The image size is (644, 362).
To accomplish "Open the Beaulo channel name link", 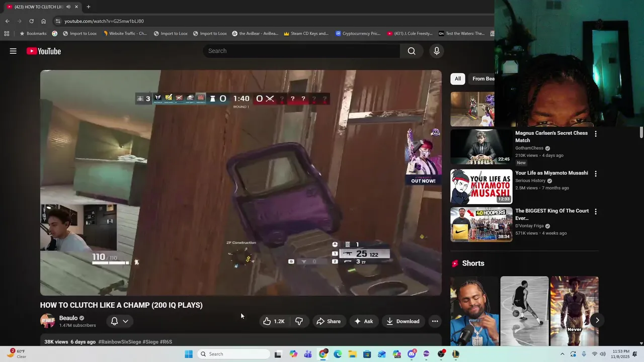I will (68, 318).
